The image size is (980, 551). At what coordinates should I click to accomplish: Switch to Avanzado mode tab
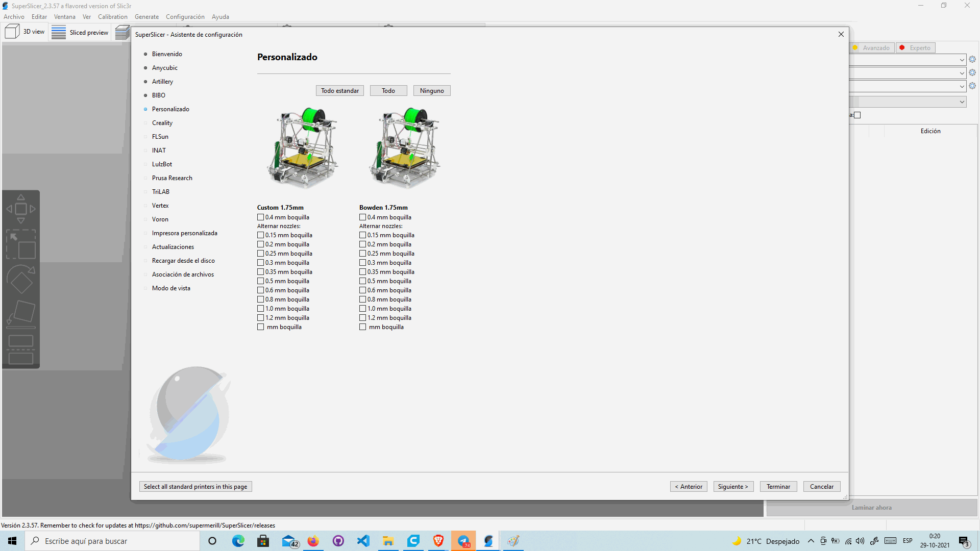pos(872,48)
